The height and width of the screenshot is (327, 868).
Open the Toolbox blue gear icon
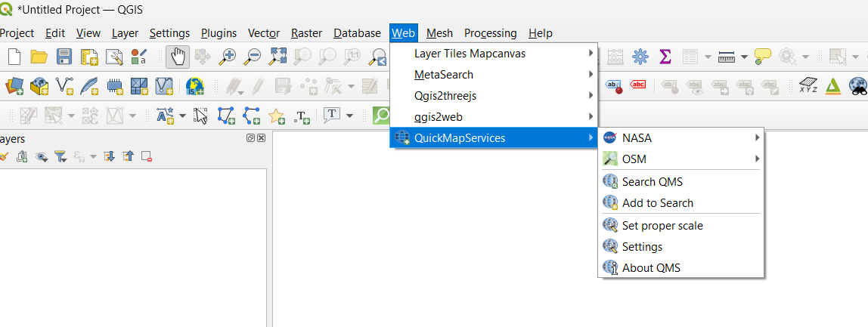(x=640, y=57)
